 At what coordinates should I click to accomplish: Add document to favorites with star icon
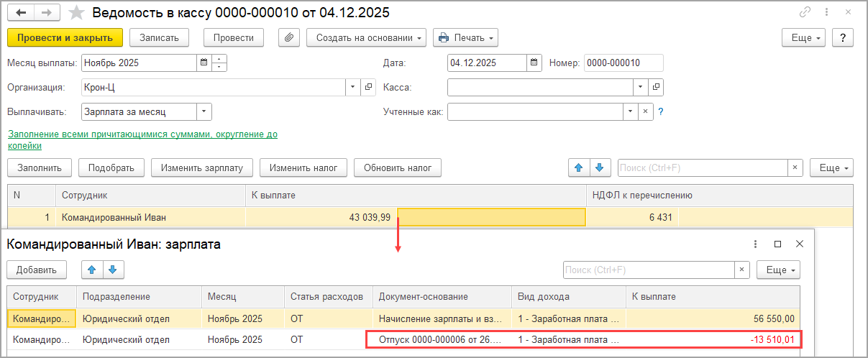coord(75,13)
